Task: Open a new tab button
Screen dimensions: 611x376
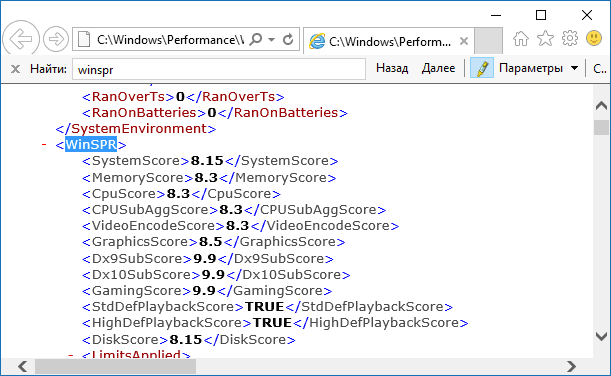Action: tap(488, 40)
